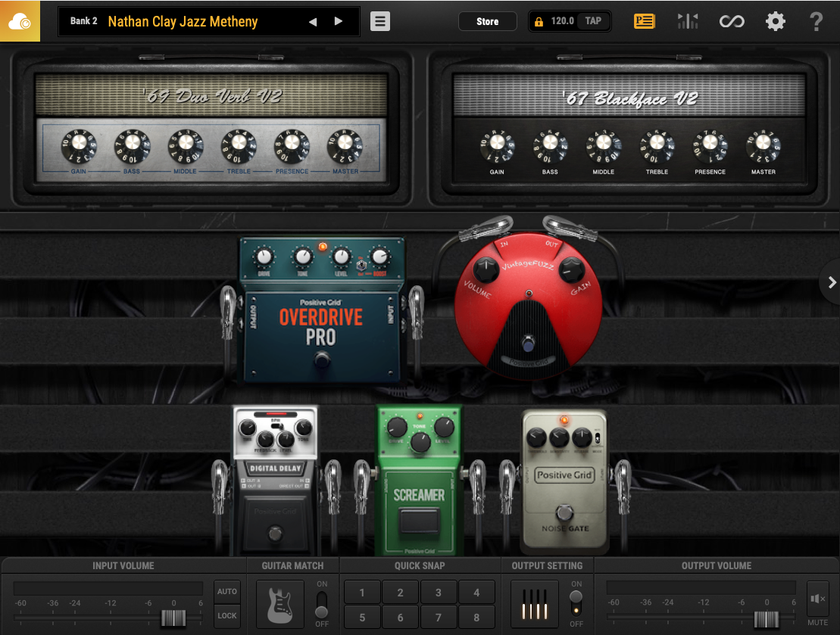
Task: Select Quick Snap slot 6
Action: [400, 618]
